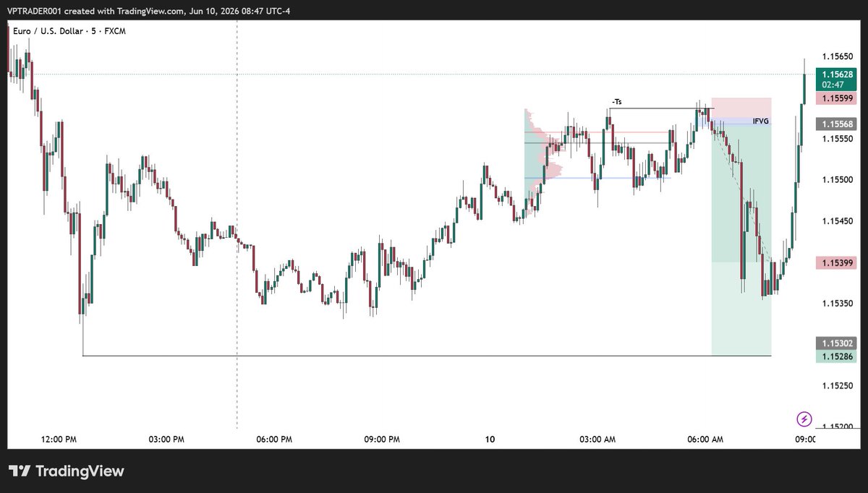Click the 03:00 AM time axis label
The image size is (868, 493).
coord(597,440)
